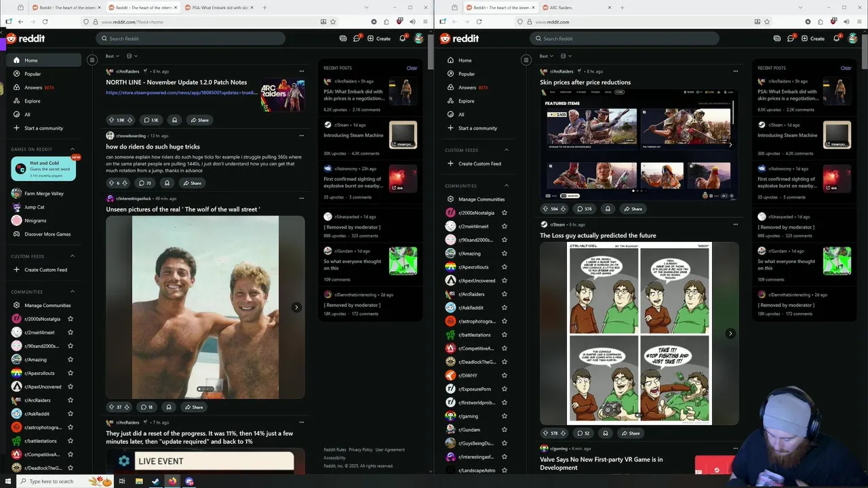Image resolution: width=868 pixels, height=488 pixels.
Task: Advance wolf of wall street gallery to next image
Action: 296,308
